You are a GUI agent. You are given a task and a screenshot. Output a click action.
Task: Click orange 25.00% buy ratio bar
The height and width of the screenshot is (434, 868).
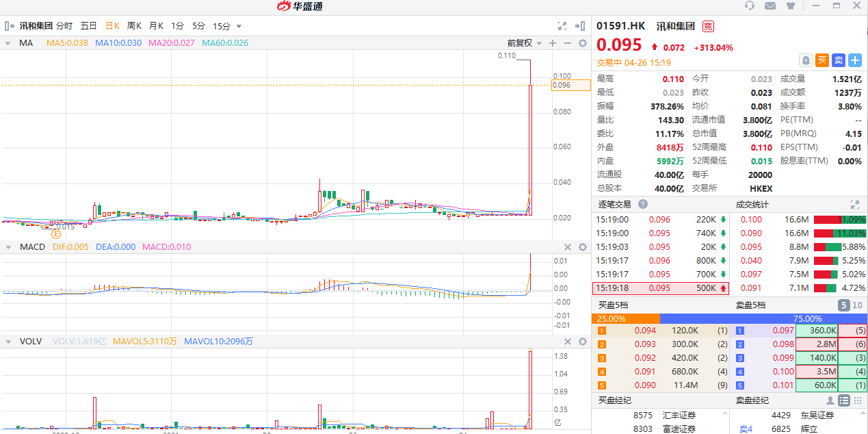[625, 318]
